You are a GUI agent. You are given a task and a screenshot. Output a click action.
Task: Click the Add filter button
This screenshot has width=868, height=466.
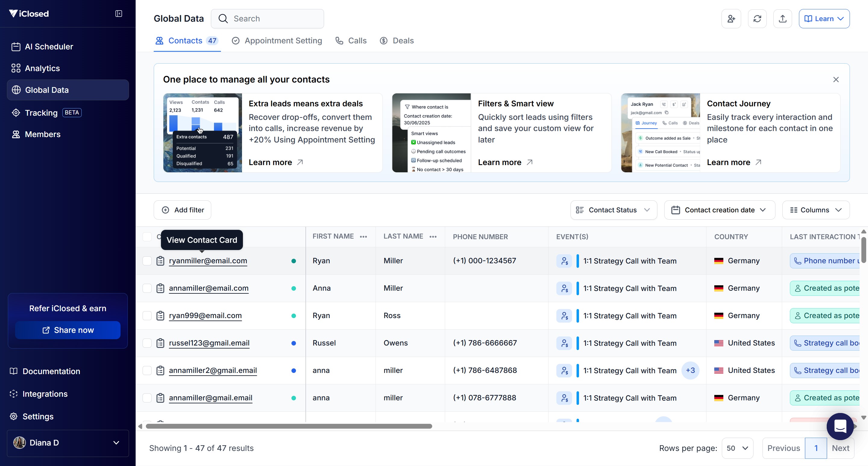coord(182,210)
